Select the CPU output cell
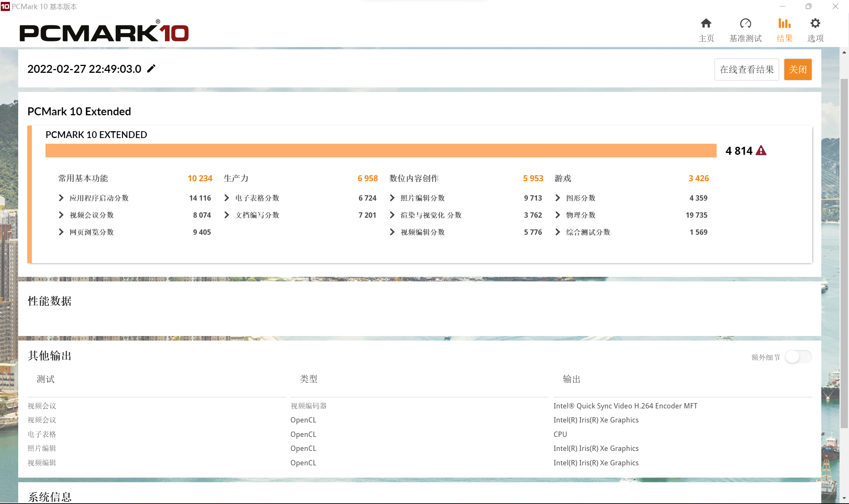The image size is (849, 504). pos(560,434)
